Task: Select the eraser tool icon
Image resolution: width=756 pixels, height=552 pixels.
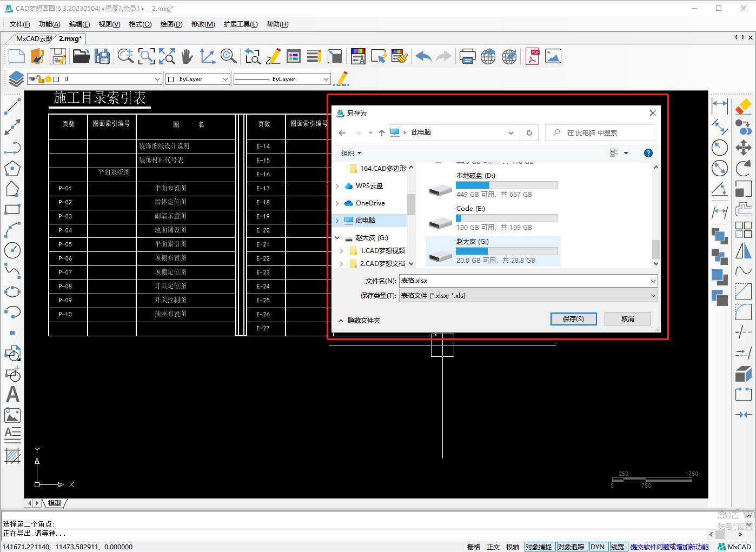Action: pos(744,105)
